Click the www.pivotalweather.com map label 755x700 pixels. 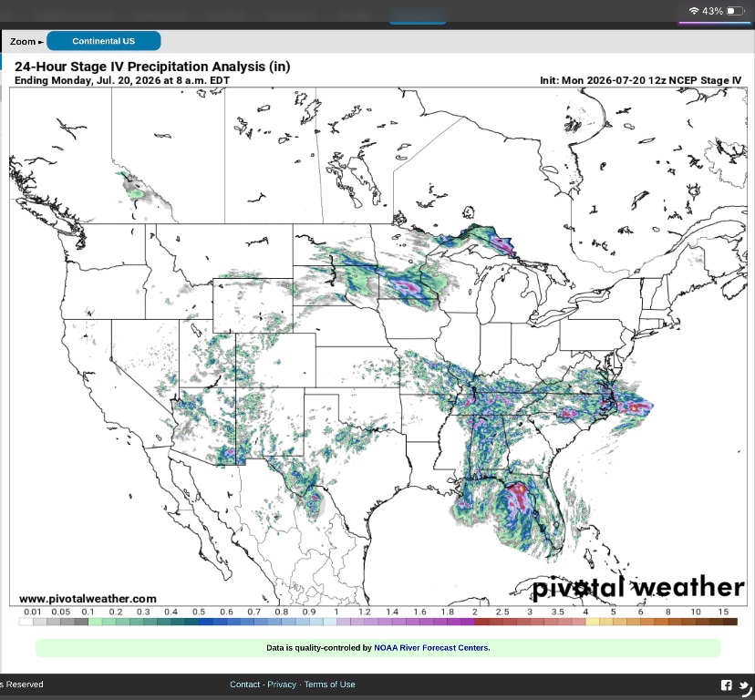click(x=88, y=599)
